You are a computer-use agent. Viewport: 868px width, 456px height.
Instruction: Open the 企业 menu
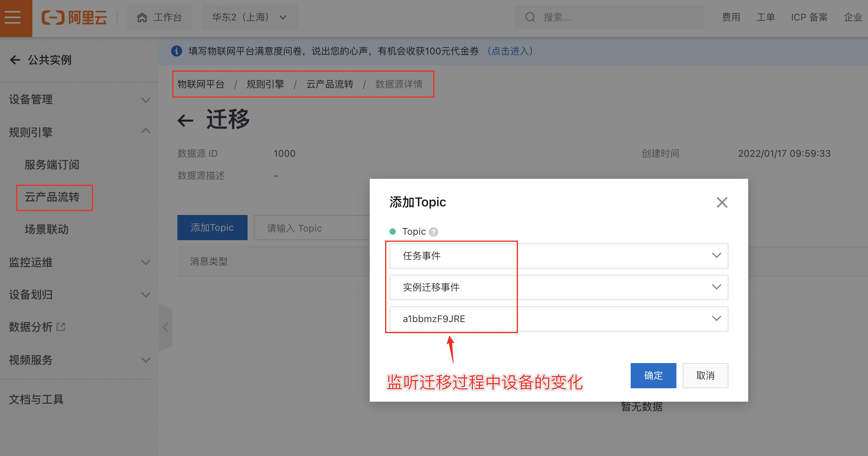[853, 17]
